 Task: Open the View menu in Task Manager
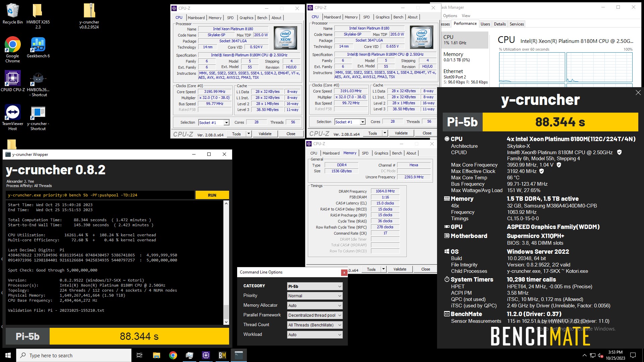[466, 16]
